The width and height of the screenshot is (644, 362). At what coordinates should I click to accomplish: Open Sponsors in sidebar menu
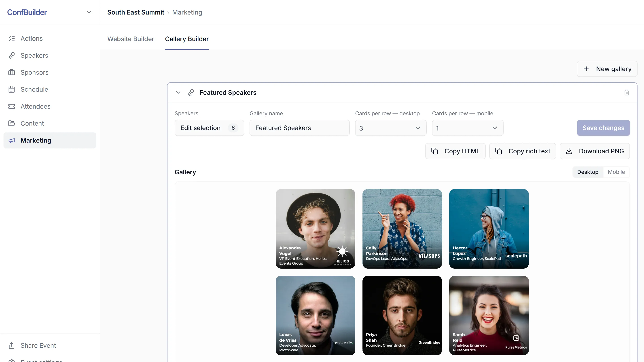pyautogui.click(x=50, y=72)
